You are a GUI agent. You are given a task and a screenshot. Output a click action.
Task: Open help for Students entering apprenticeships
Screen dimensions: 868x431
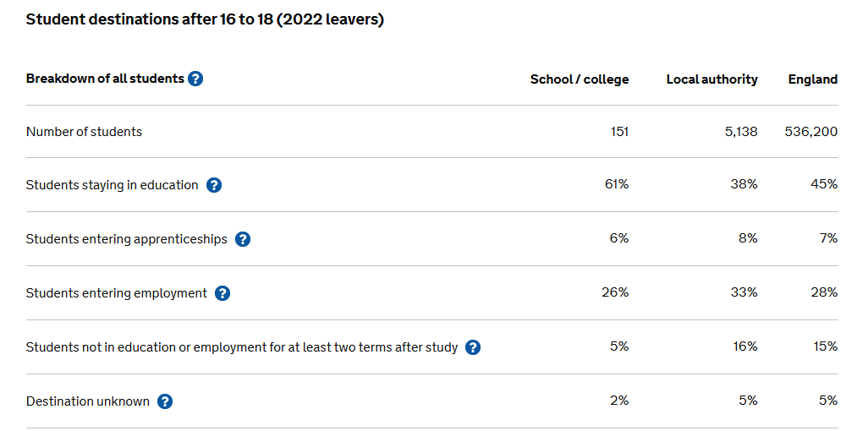(x=243, y=239)
